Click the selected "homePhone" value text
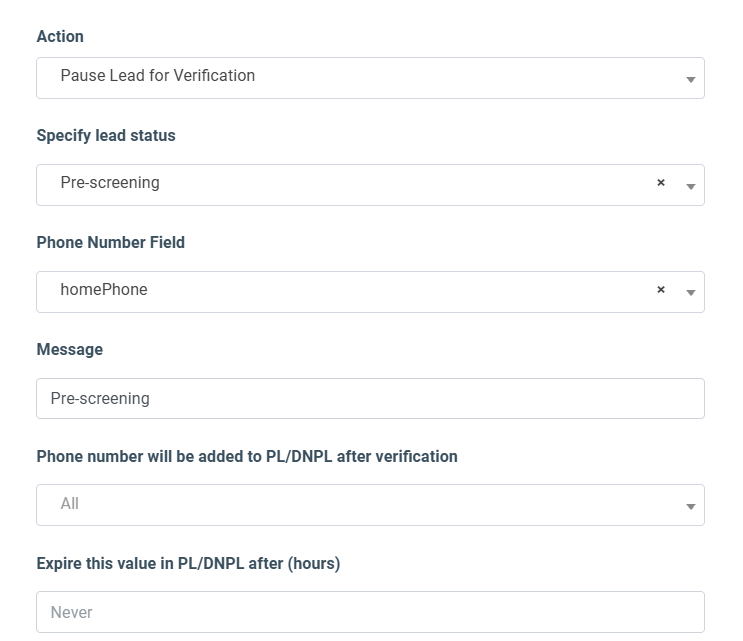Image resolution: width=743 pixels, height=641 pixels. pos(104,290)
